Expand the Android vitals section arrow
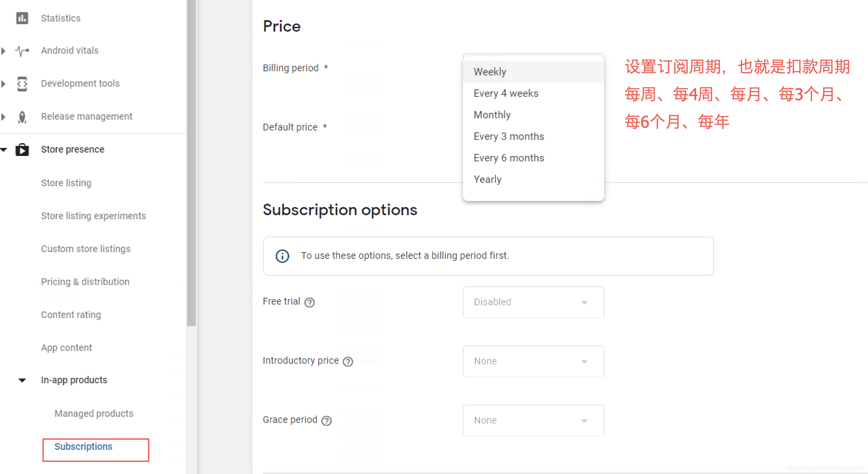 [3, 51]
